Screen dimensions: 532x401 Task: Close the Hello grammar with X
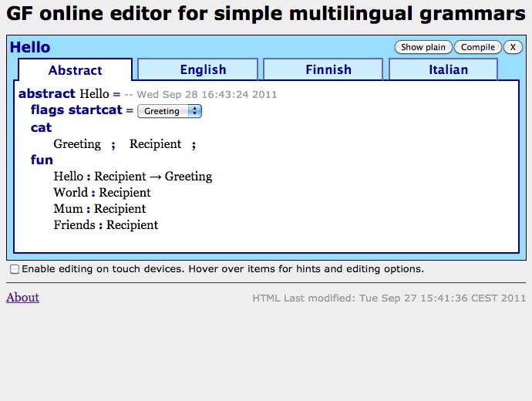[513, 47]
